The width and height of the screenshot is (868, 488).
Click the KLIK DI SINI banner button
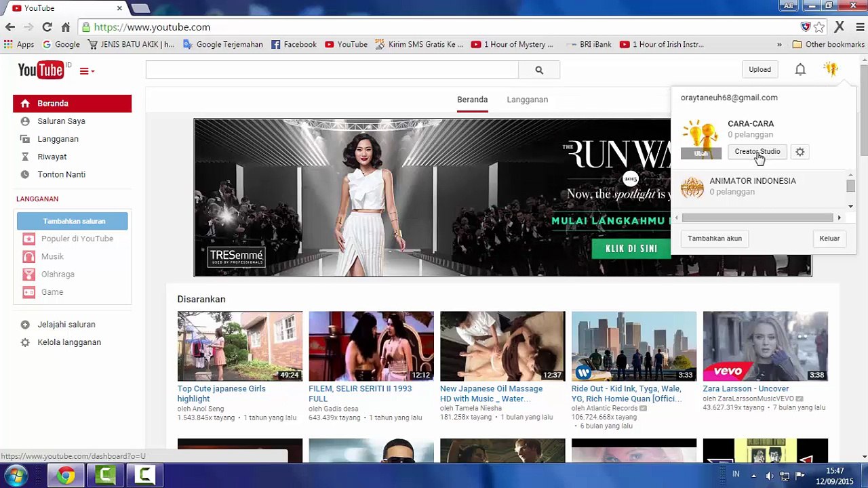[x=631, y=249]
